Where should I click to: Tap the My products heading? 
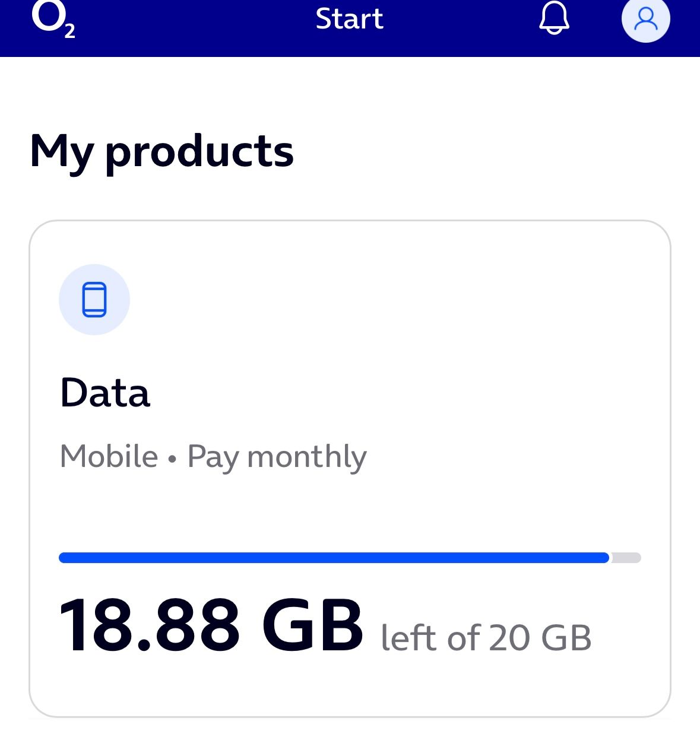point(161,152)
